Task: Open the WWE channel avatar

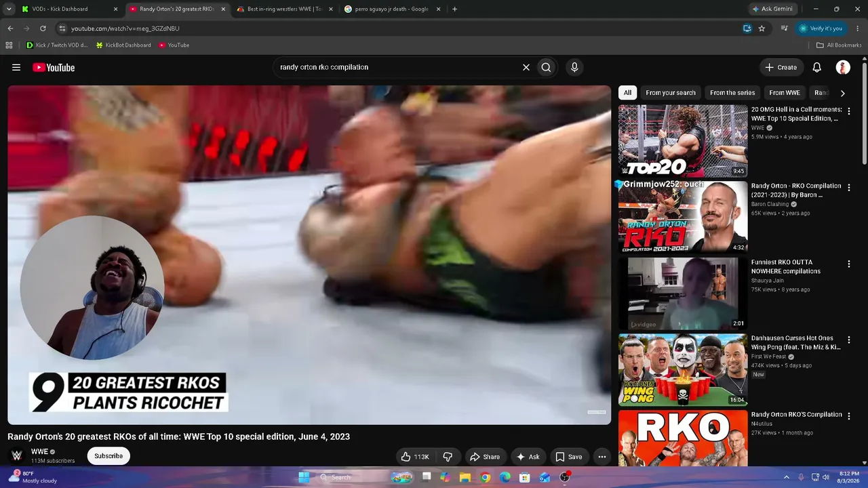Action: coord(17,455)
